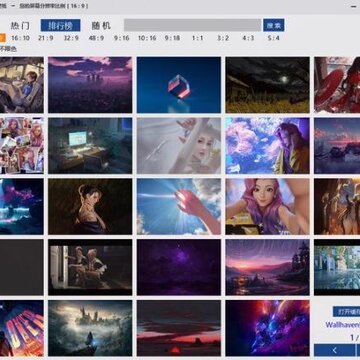Open the teal street scene wallpaper
Viewport: 360px width, 360px height.
[337, 267]
